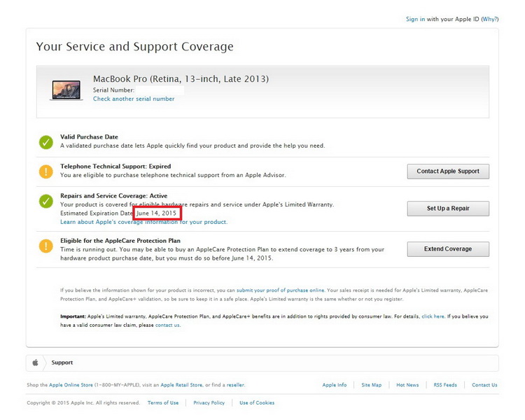Open the Sign in link
525x420 pixels.
pyautogui.click(x=415, y=19)
